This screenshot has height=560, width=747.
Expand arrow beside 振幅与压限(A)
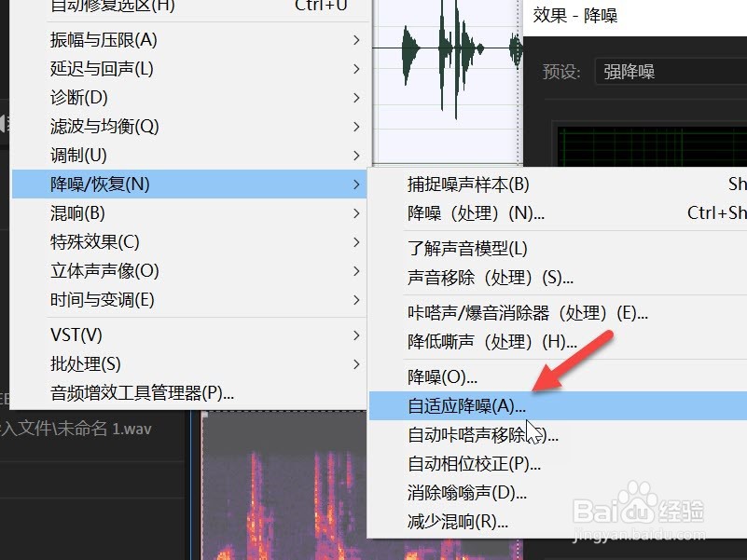pos(356,40)
